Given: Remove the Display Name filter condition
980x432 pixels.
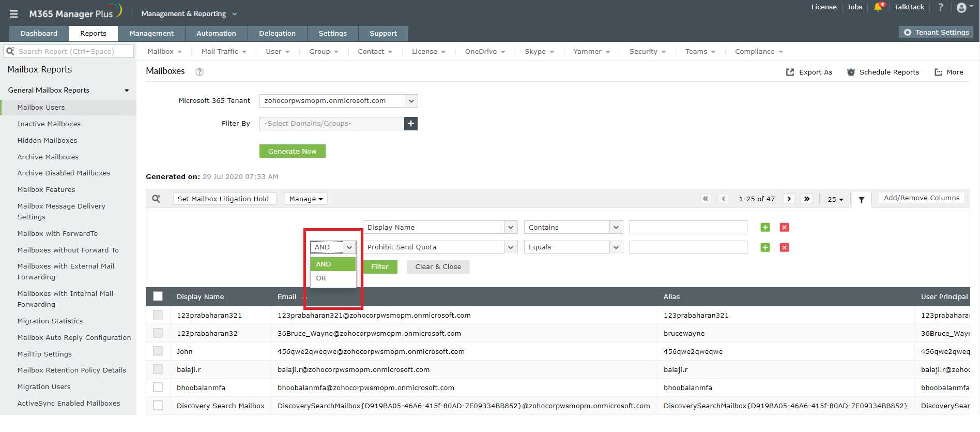Looking at the screenshot, I should click(785, 228).
